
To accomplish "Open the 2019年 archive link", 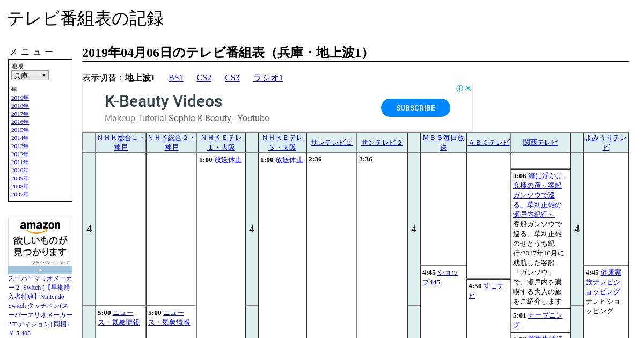I will (20, 98).
